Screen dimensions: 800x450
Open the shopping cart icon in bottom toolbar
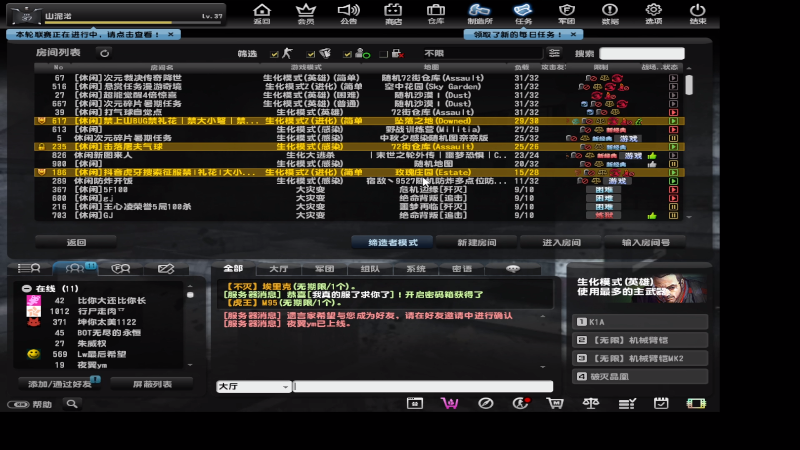(555, 404)
